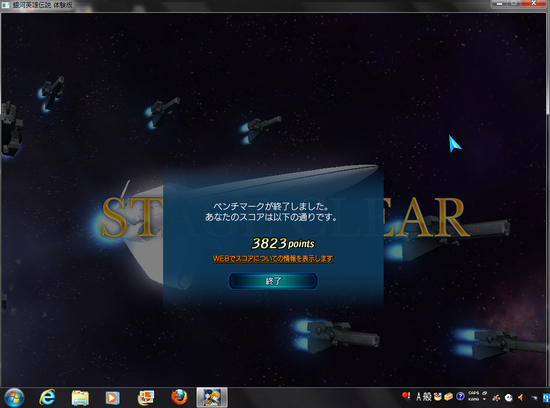Click the blue tray icon at far right
Viewport: 550px width, 408px height.
click(546, 398)
